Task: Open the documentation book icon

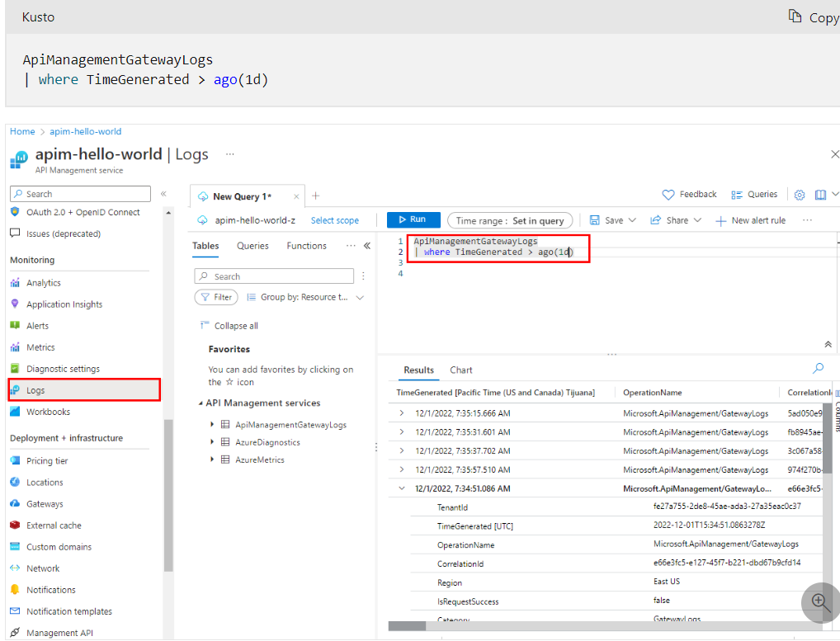Action: point(820,195)
